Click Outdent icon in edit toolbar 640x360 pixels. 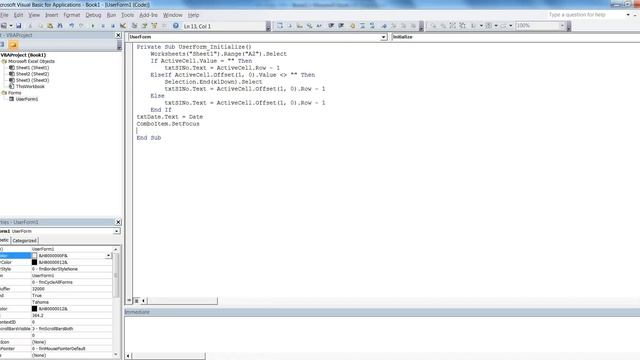coord(341,26)
